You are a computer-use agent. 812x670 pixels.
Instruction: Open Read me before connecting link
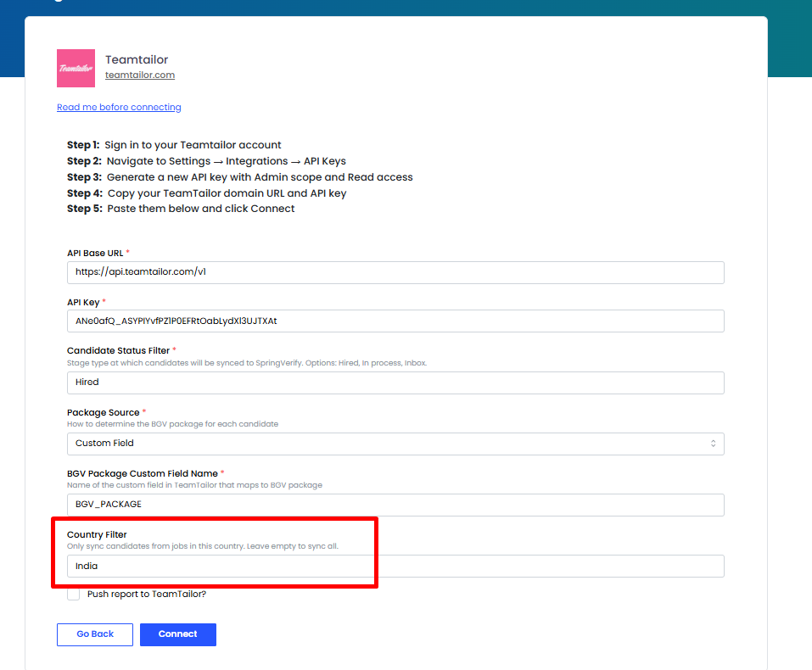119,107
